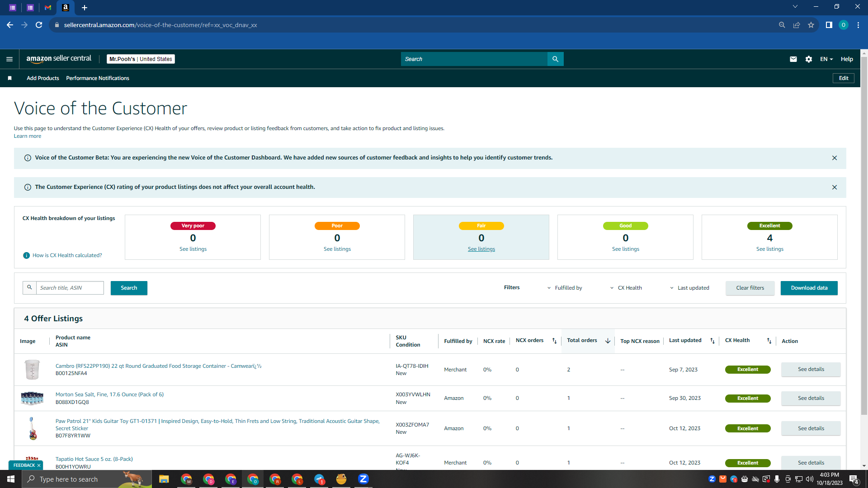Click the header search magnifier button
Image resolution: width=868 pixels, height=488 pixels.
pos(555,59)
